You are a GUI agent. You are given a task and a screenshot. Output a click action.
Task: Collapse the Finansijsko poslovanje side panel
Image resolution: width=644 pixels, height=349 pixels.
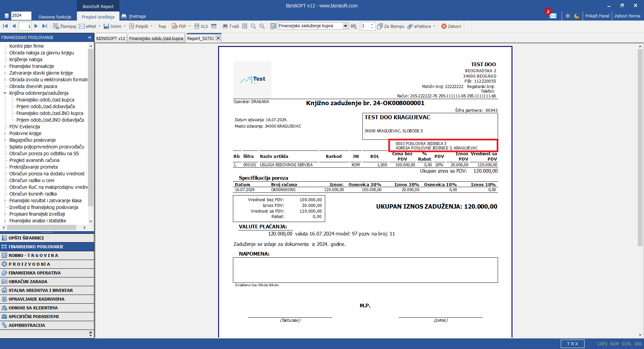[x=90, y=37]
